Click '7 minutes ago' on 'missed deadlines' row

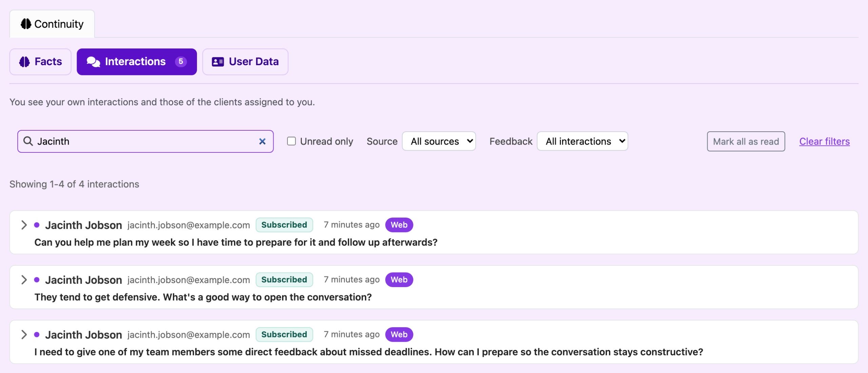click(x=352, y=334)
